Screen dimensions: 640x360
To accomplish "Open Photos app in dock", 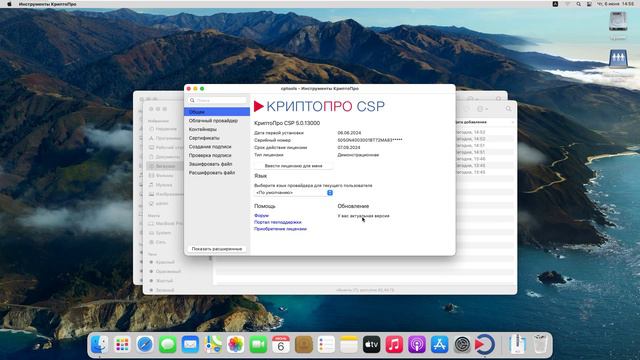I will point(236,345).
